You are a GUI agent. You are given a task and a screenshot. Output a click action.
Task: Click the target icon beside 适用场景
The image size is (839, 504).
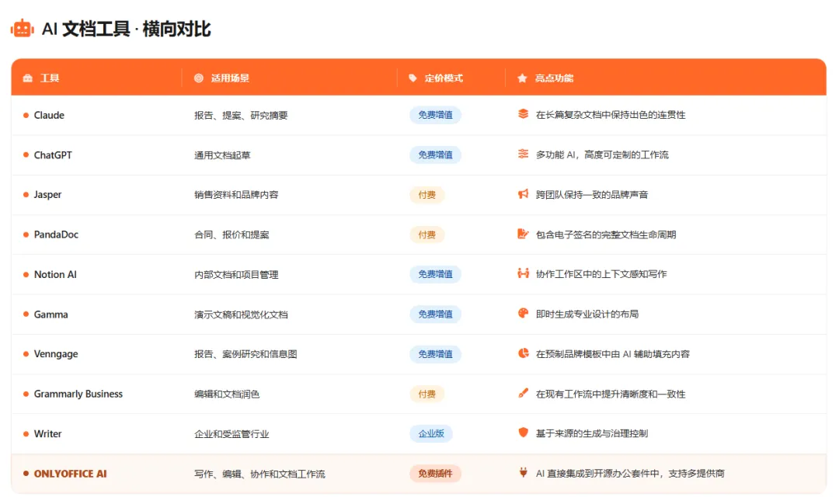199,78
